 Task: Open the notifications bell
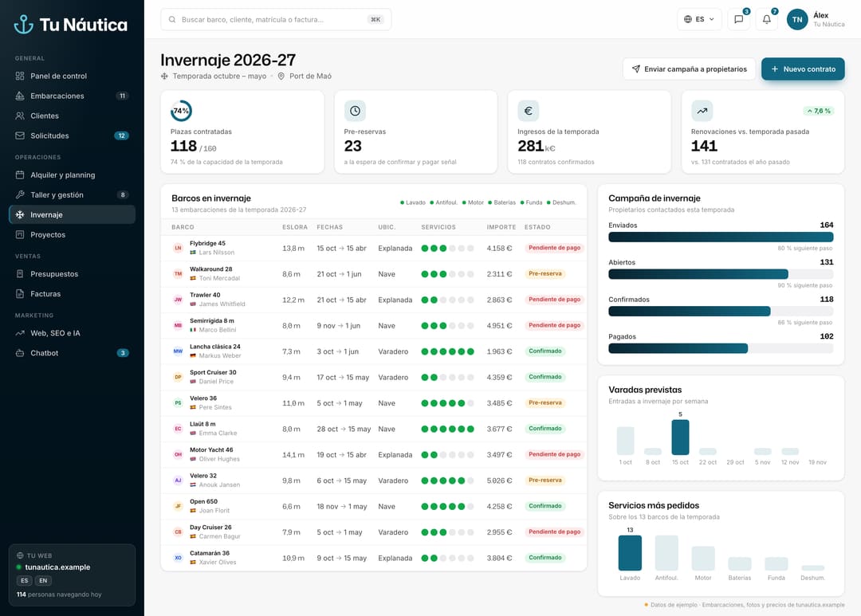point(767,19)
